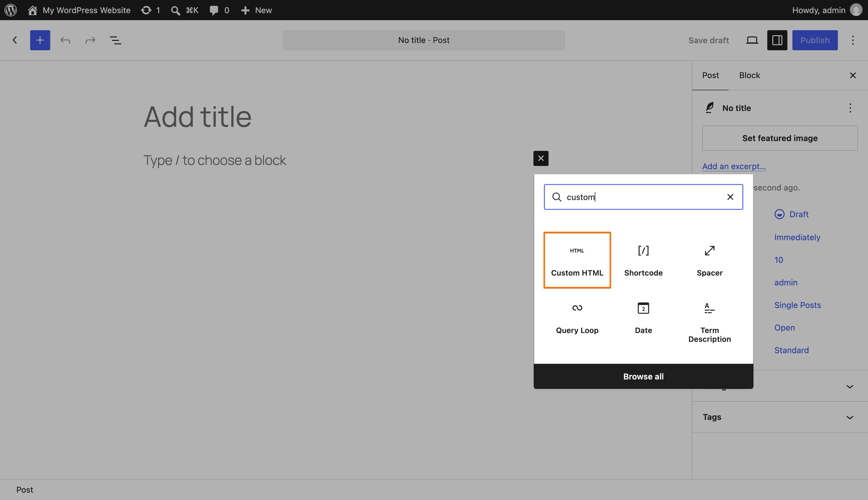Click the Redo arrow
Viewport: 868px width, 500px height.
[x=91, y=40]
